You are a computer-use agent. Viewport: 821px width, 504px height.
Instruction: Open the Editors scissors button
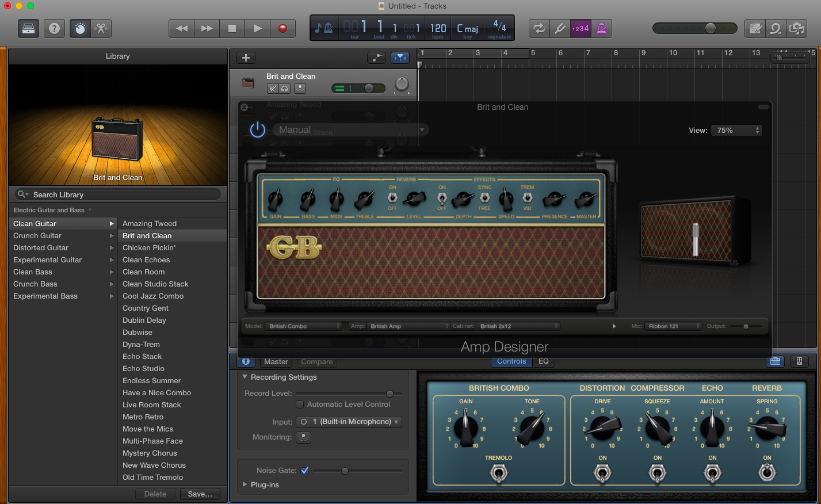[x=101, y=28]
